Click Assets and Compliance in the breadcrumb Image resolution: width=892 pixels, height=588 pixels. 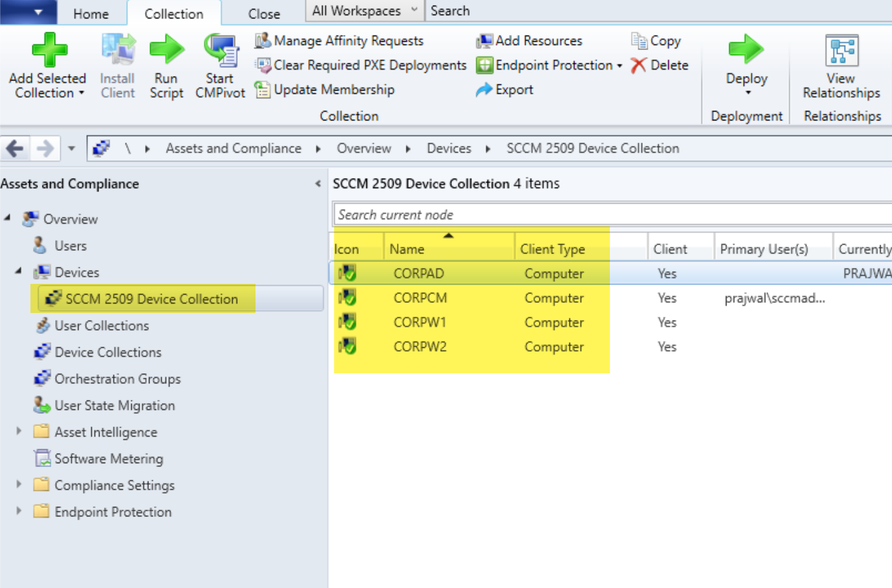[x=234, y=148]
